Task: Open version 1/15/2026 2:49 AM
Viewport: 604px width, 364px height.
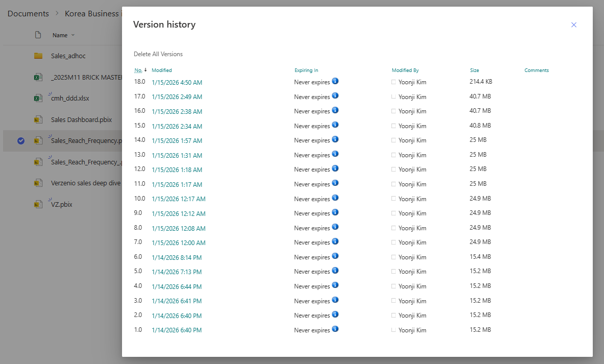Action: [x=177, y=96]
